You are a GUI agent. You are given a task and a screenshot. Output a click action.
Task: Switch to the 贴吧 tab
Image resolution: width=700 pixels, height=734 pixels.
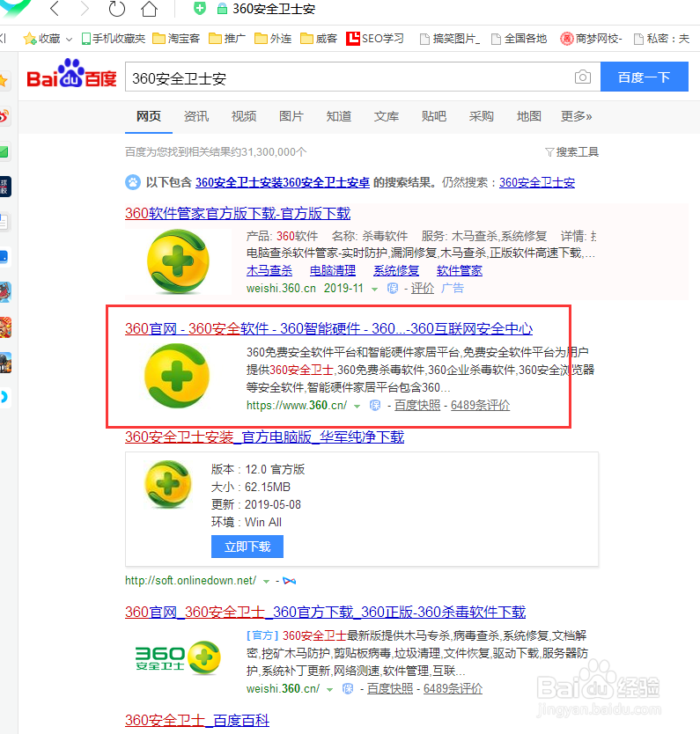pos(433,116)
